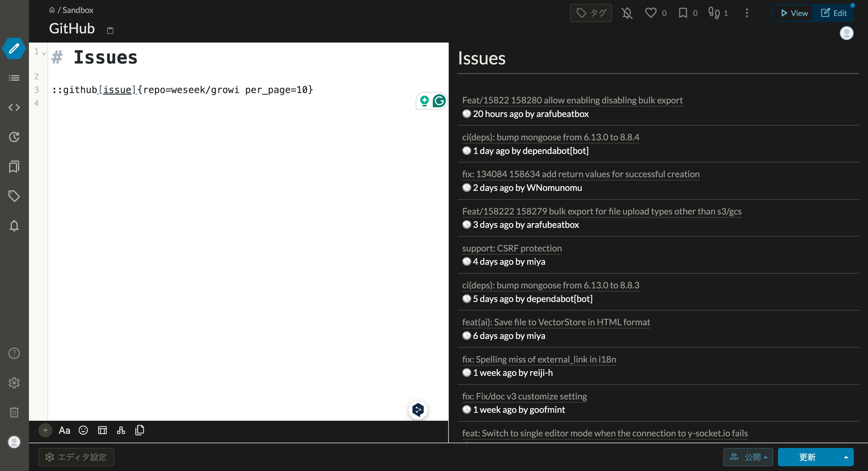868x471 pixels.
Task: Insert an emoji using the smiley icon
Action: (x=83, y=430)
